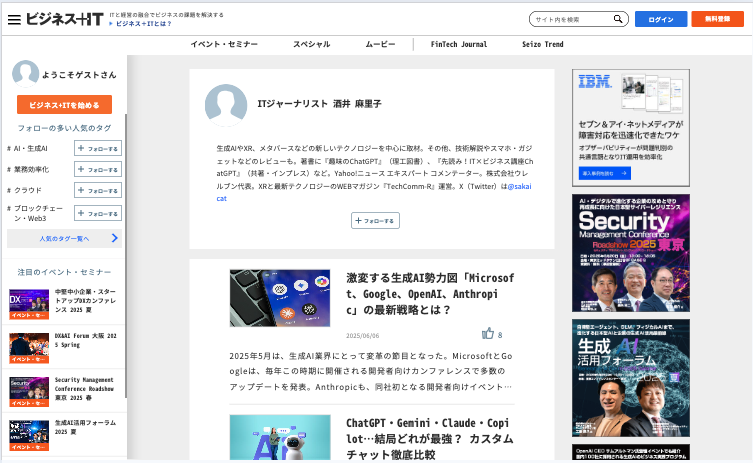Click the DX conference event thumbnail
This screenshot has width=753, height=463.
29,304
